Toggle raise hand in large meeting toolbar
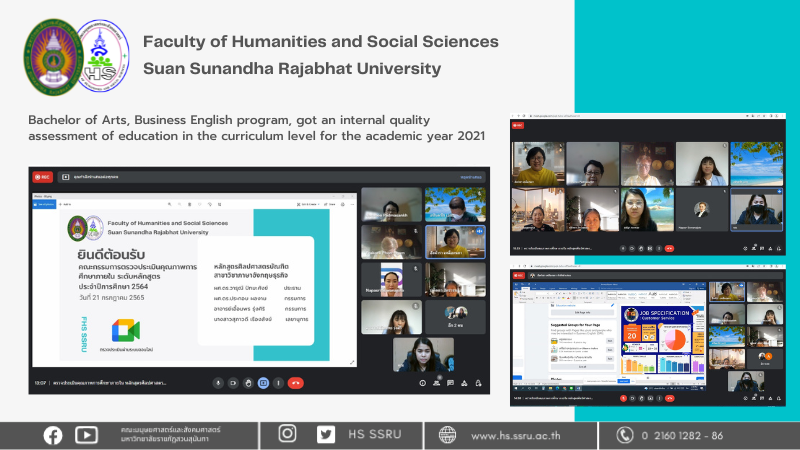Screen dimensions: 800x450 pyautogui.click(x=248, y=382)
